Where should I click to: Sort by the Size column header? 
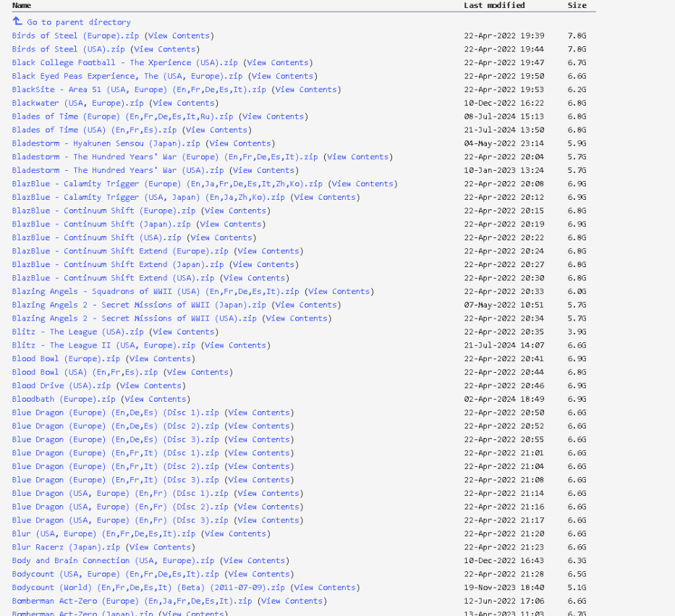point(577,5)
